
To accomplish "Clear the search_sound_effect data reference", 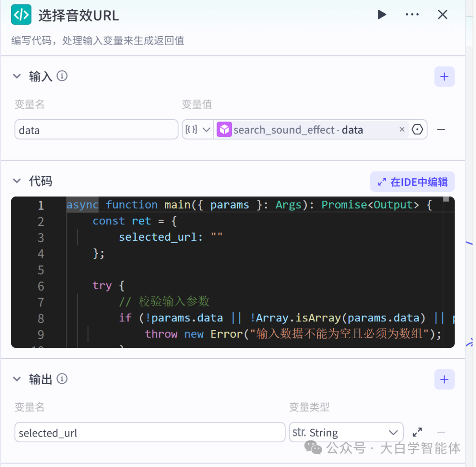I will coord(402,129).
